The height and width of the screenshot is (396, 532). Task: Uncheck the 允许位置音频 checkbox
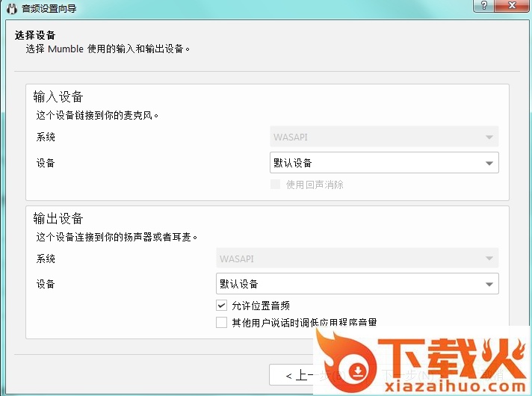coord(221,305)
